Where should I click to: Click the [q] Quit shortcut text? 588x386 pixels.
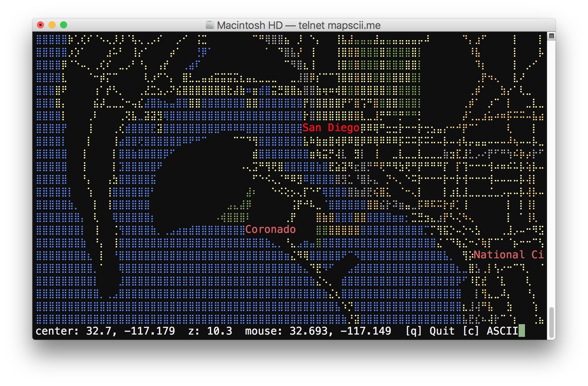coord(430,331)
